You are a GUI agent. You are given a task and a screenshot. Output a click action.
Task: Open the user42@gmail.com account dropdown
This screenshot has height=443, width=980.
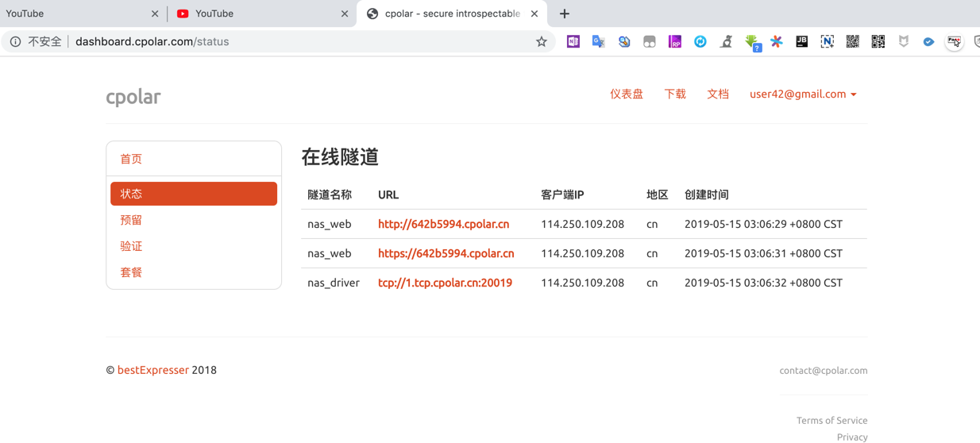click(803, 94)
